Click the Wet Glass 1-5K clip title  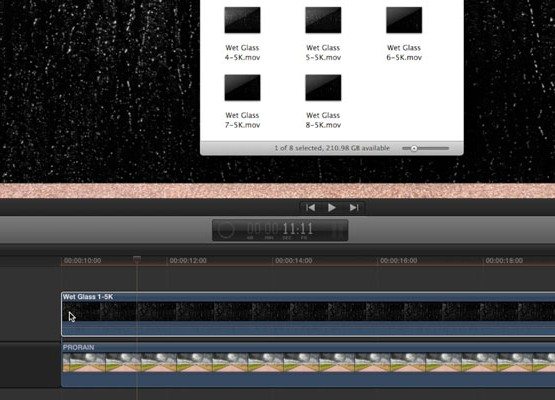[88, 297]
